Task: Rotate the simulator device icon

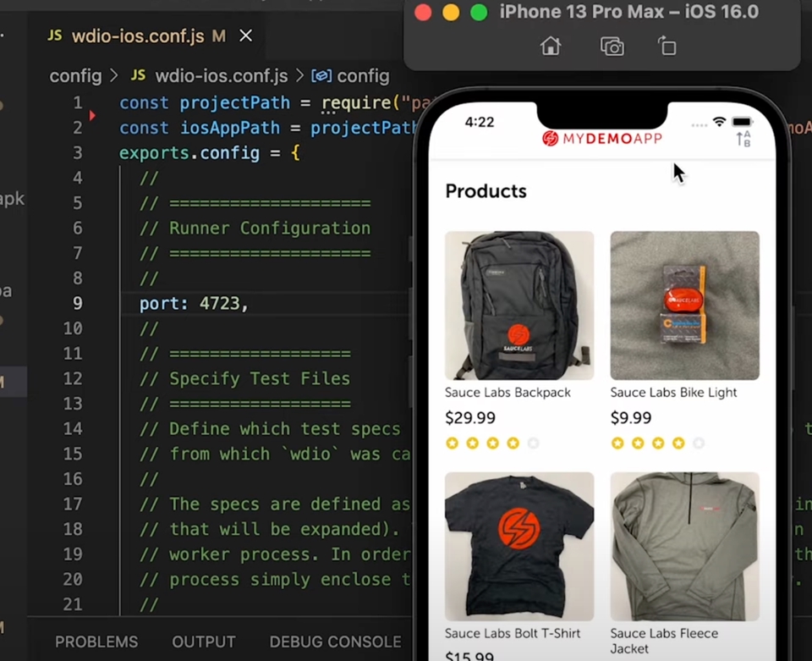Action: pos(667,46)
